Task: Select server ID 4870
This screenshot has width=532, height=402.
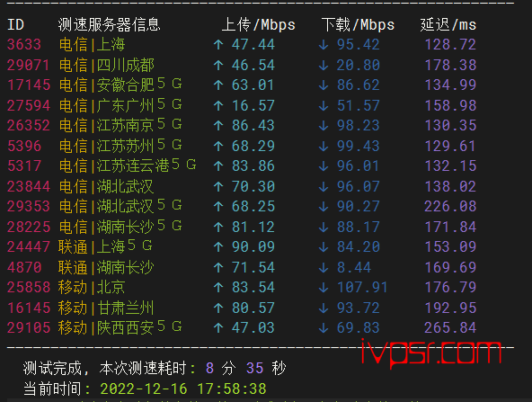Action: point(24,267)
